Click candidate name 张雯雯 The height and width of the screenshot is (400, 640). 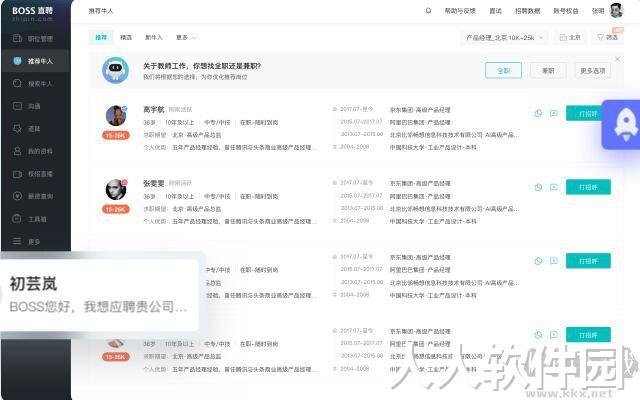point(153,183)
